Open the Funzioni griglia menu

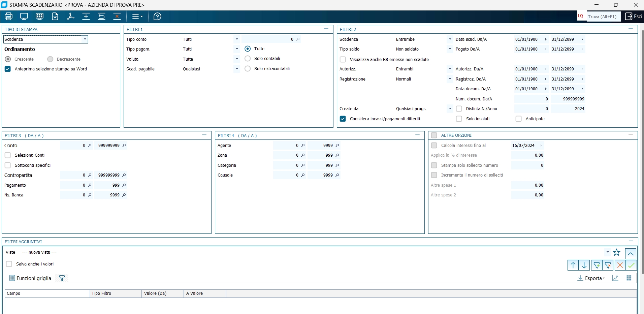pos(30,278)
